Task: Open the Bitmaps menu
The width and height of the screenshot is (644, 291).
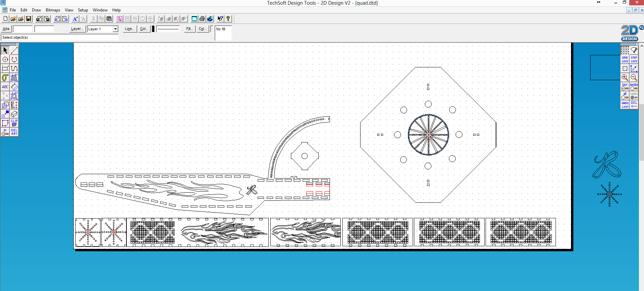Action: 53,10
